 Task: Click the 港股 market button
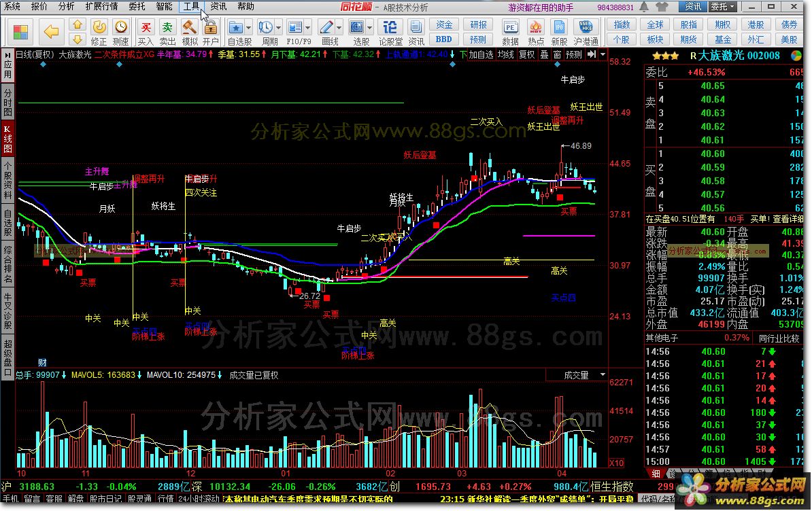(x=756, y=24)
